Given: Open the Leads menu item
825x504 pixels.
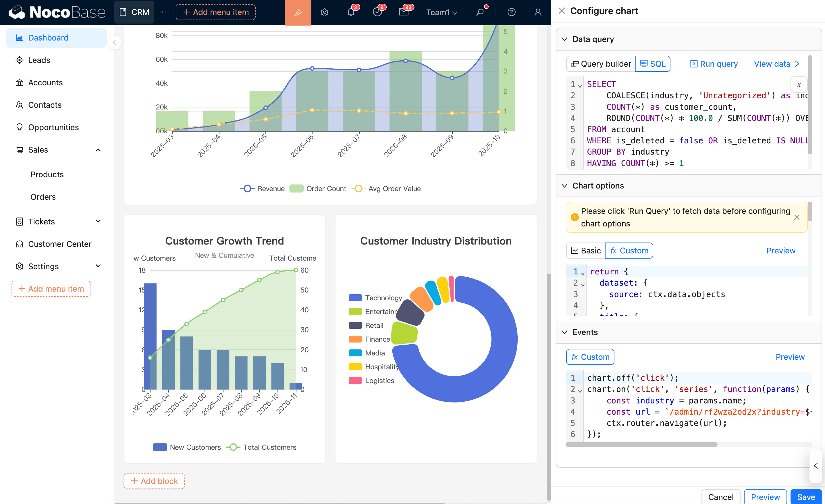Looking at the screenshot, I should pyautogui.click(x=39, y=60).
